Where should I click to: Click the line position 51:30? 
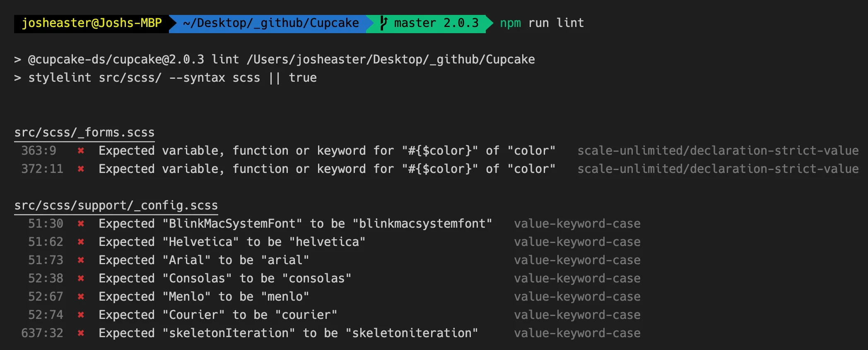pos(46,224)
